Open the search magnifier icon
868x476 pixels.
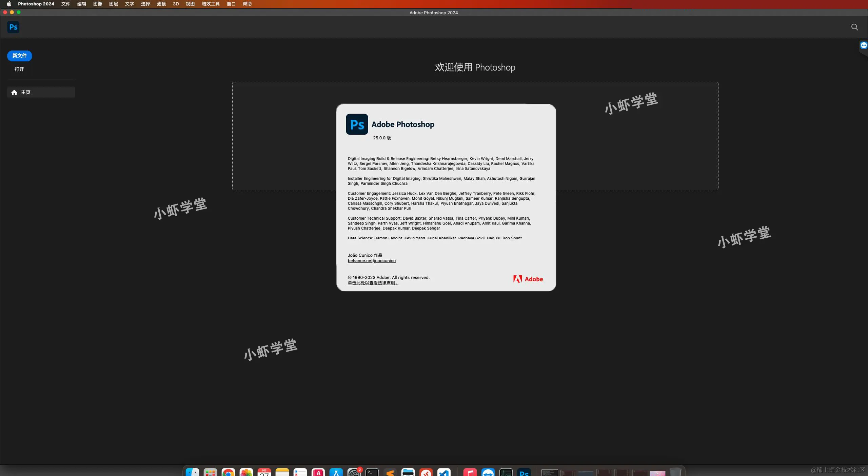click(854, 27)
